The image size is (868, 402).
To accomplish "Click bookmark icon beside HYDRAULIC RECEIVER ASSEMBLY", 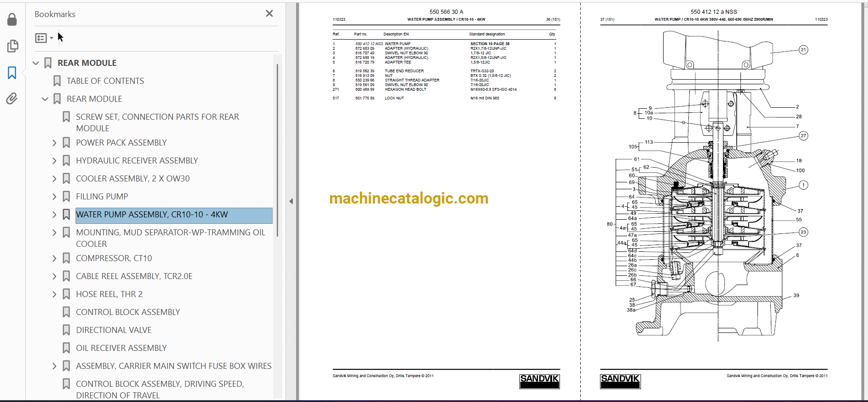I will point(66,161).
